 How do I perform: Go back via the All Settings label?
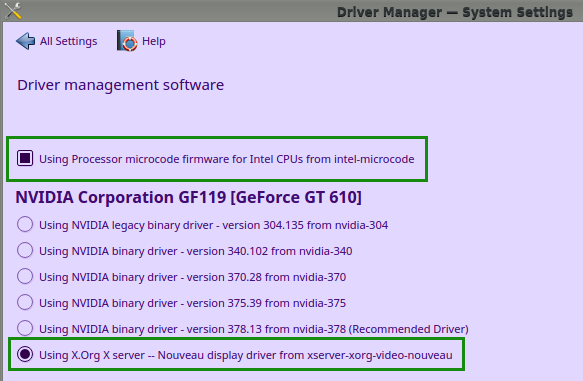coord(68,41)
